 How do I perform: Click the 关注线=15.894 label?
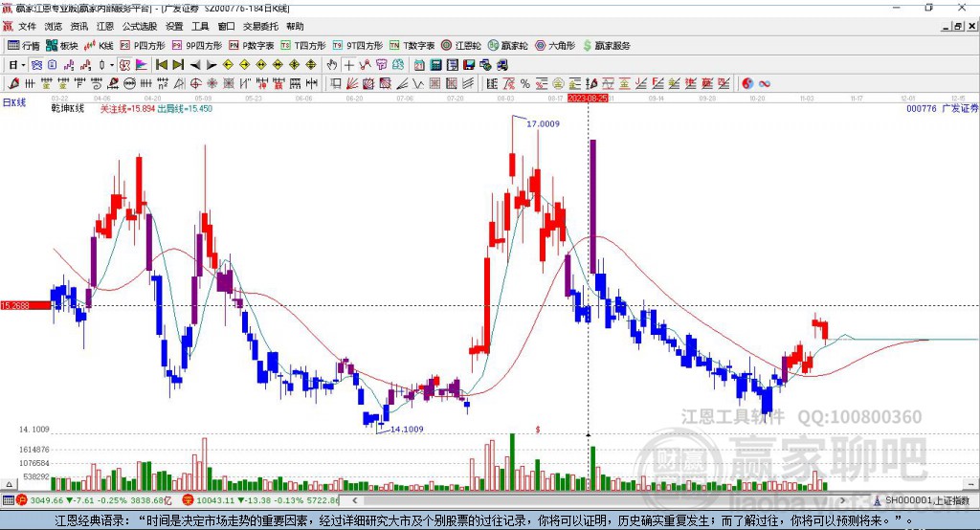point(127,109)
